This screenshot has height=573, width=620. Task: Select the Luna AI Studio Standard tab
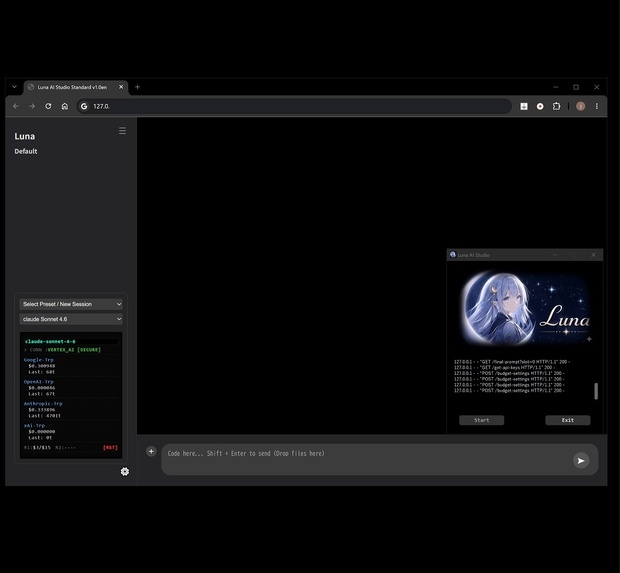pos(76,87)
